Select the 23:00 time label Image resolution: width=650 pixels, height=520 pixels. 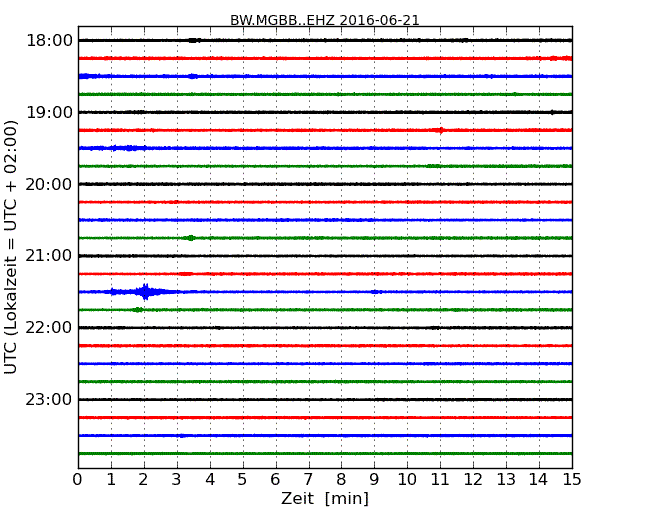click(49, 400)
